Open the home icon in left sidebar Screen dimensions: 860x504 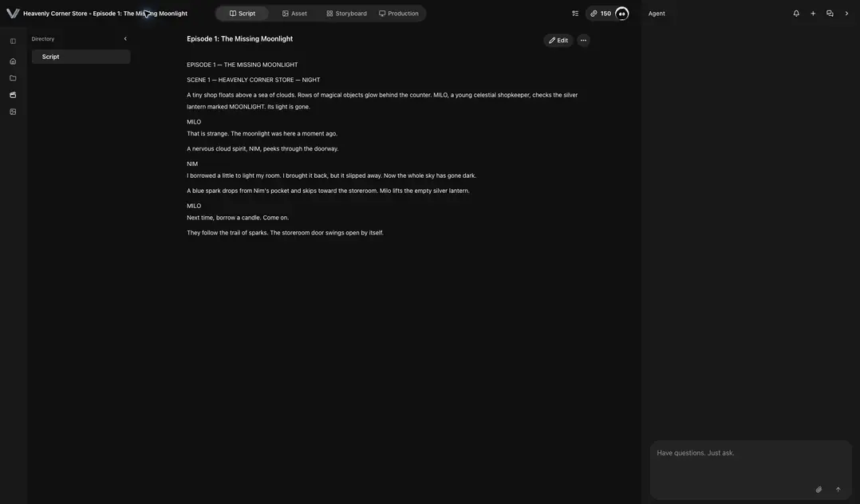coord(13,61)
